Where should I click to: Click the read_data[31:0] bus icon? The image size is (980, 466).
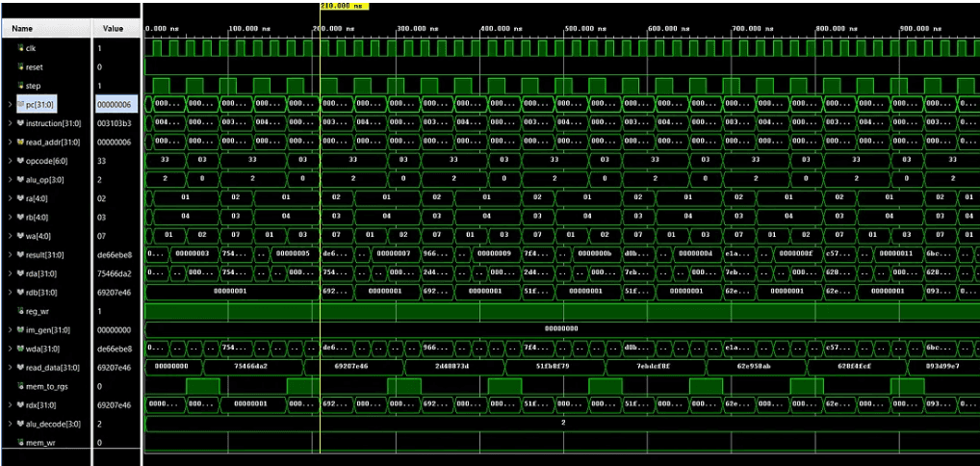click(20, 367)
